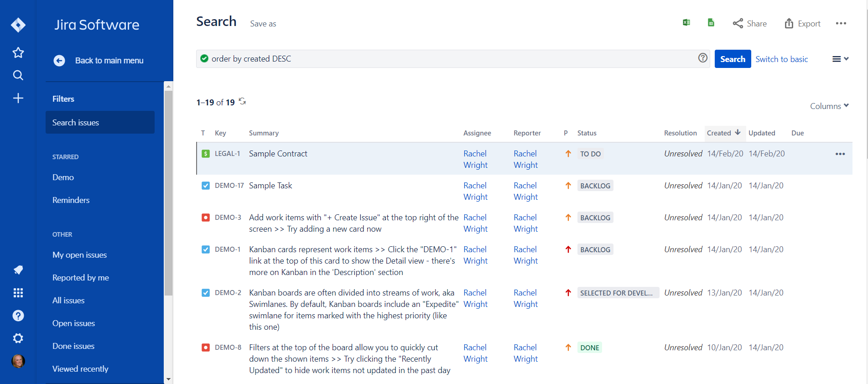The width and height of the screenshot is (868, 384).
Task: Click the DEMO-17 task type icon
Action: 206,186
